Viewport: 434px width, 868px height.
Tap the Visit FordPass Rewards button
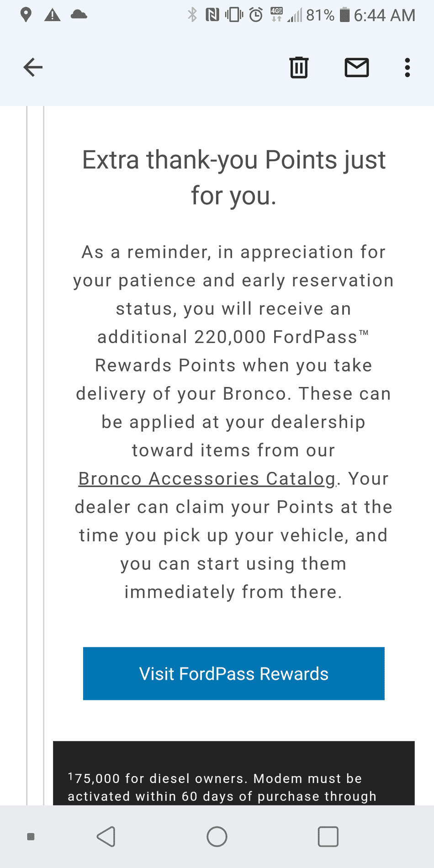click(234, 673)
